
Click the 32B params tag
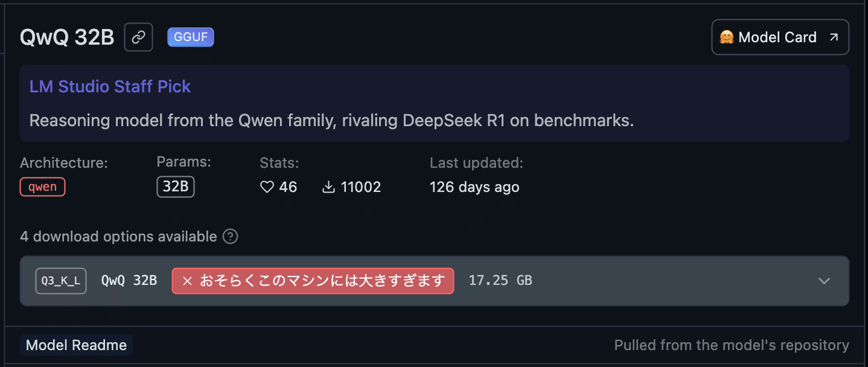[x=176, y=187]
